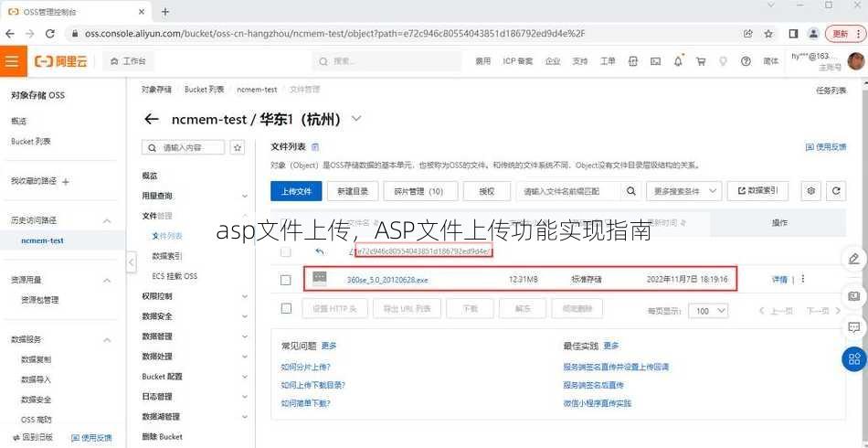
Task: Launch Cloud Shell terminal icon
Action: tap(655, 61)
